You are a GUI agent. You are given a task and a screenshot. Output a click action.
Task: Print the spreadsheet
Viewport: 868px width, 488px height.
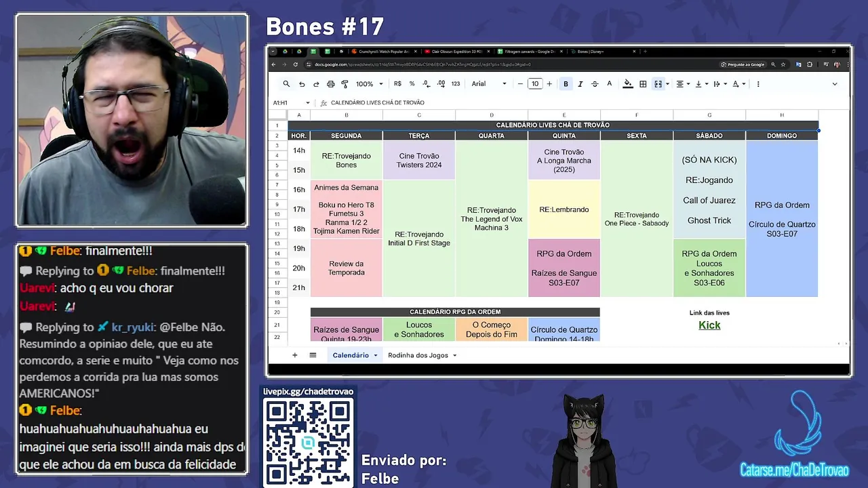click(330, 84)
